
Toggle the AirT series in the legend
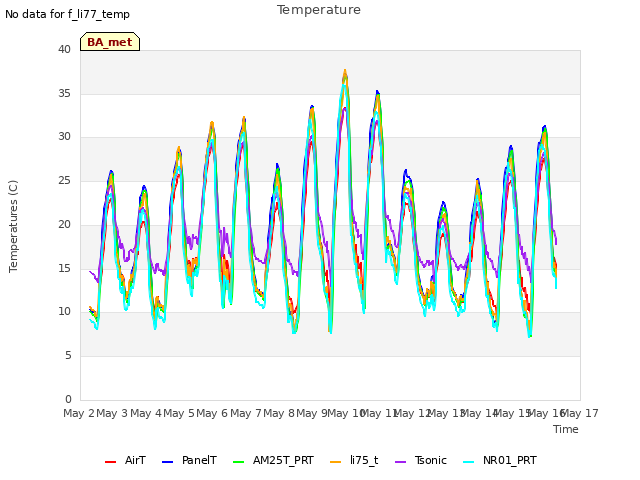pos(125,460)
